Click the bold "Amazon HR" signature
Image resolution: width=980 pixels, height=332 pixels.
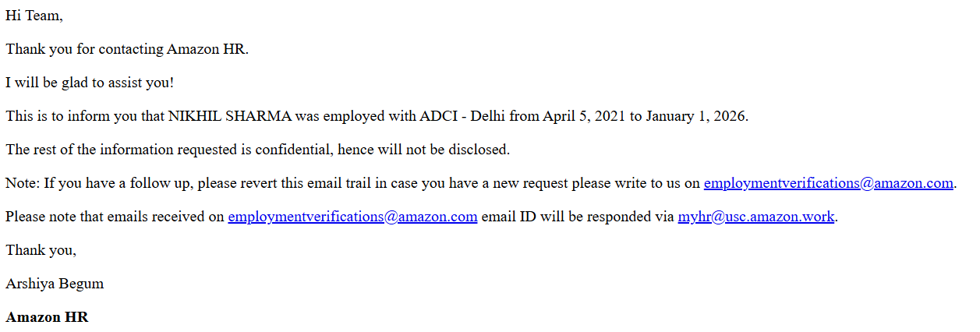point(47,317)
